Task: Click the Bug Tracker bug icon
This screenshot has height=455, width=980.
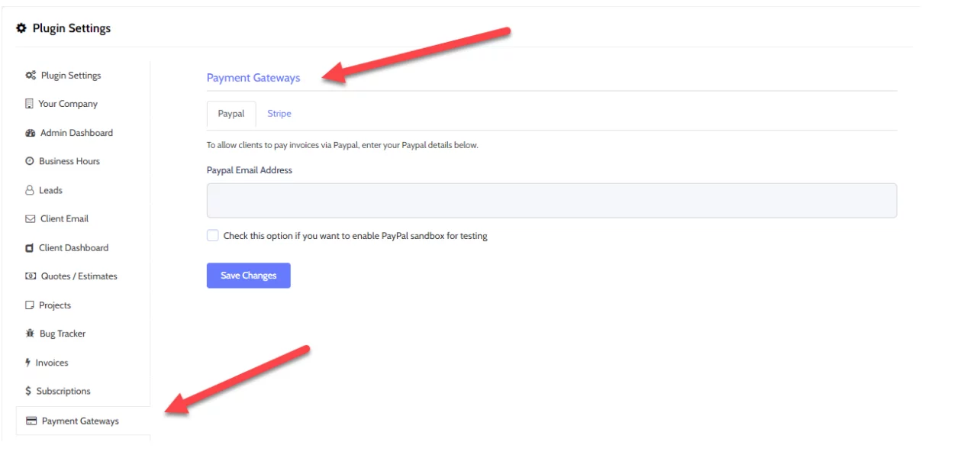Action: coord(30,334)
